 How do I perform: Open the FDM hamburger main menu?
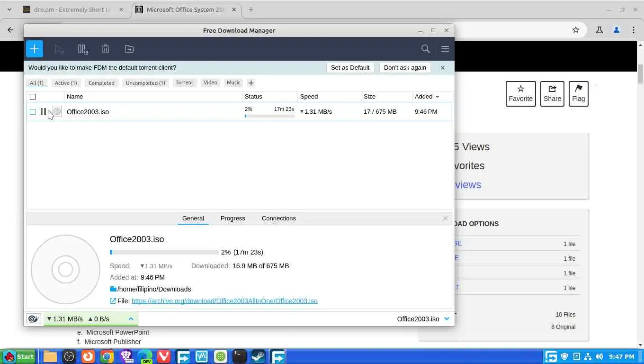[x=445, y=49]
